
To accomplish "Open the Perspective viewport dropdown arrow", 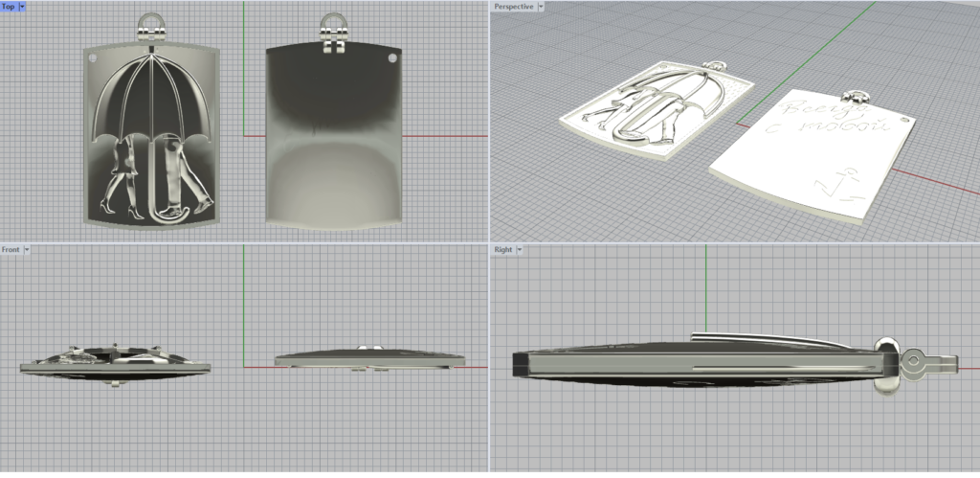I will tap(541, 7).
